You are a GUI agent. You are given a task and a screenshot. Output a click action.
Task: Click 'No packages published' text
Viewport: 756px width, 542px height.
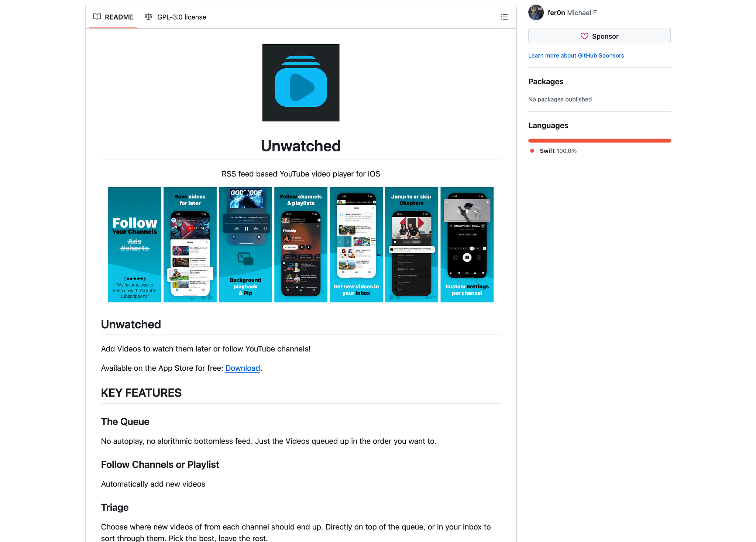pos(560,99)
